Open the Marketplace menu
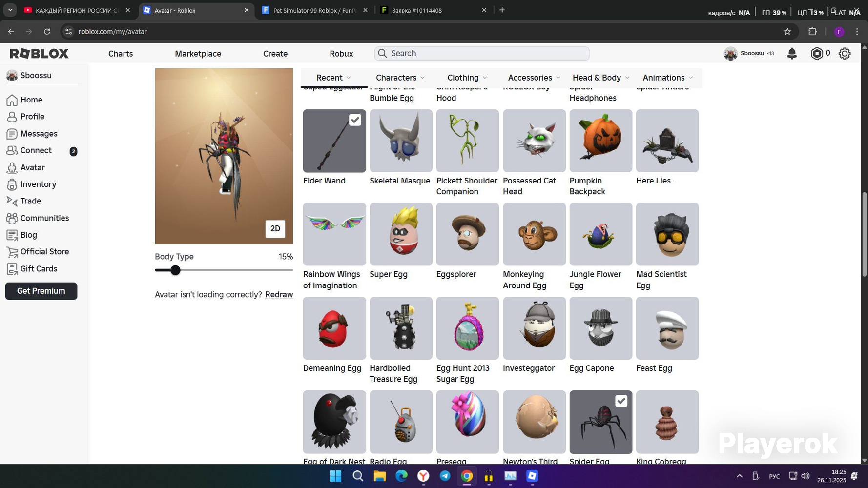This screenshot has height=488, width=868. coord(198,54)
